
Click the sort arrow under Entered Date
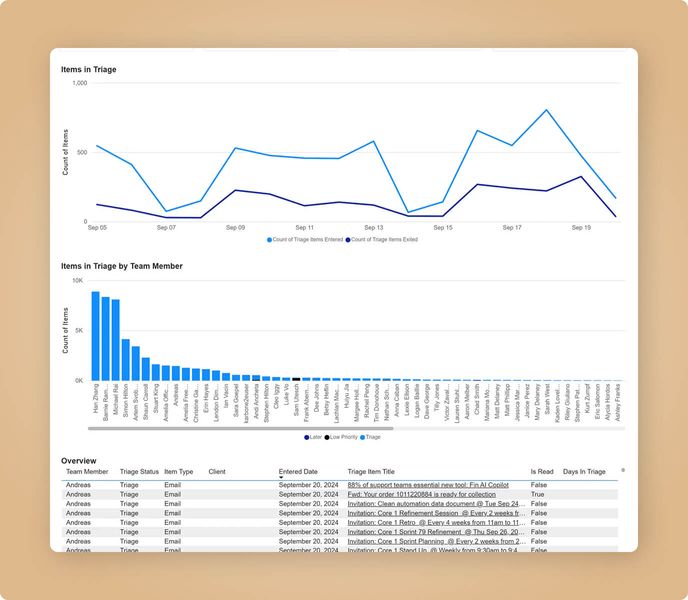tap(281, 477)
